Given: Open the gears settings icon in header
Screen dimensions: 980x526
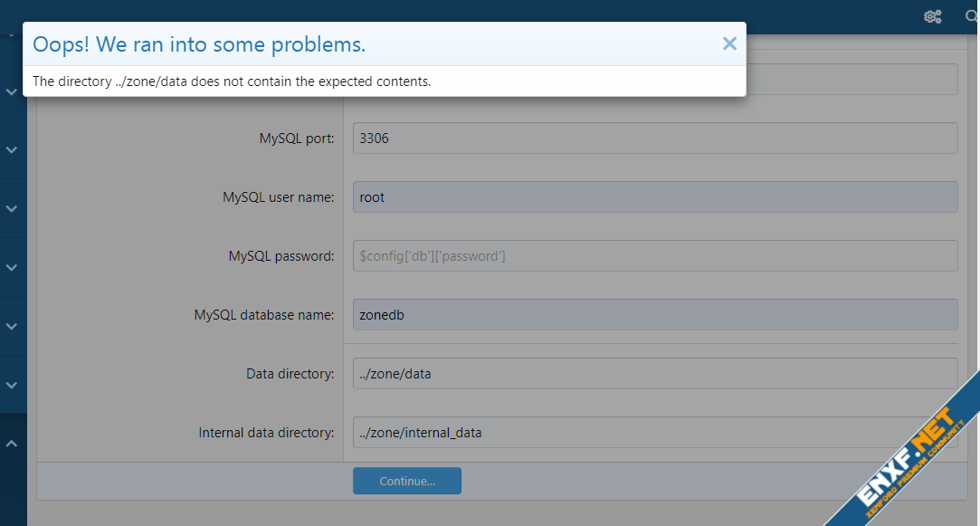Looking at the screenshot, I should pyautogui.click(x=932, y=16).
